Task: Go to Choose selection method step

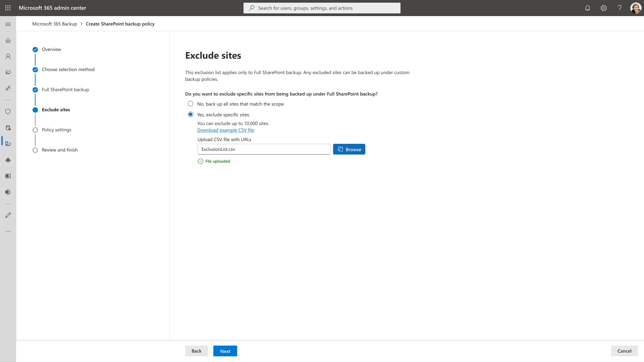Action: [x=68, y=70]
